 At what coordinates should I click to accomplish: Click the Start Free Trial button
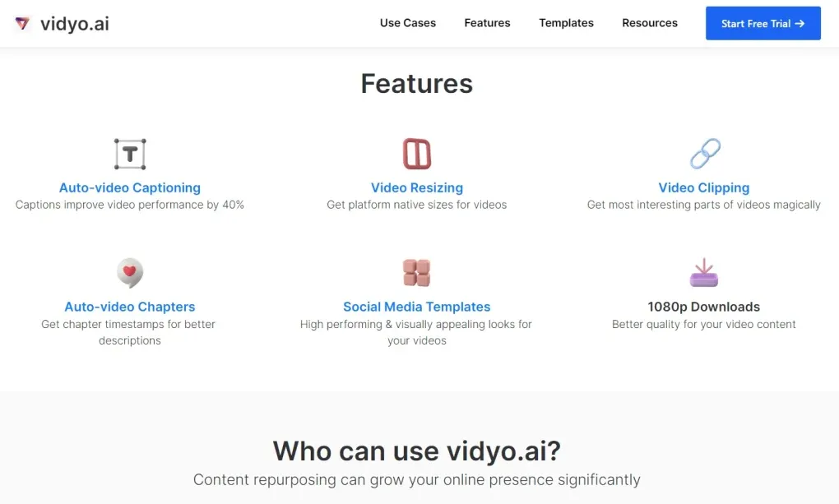coord(763,24)
